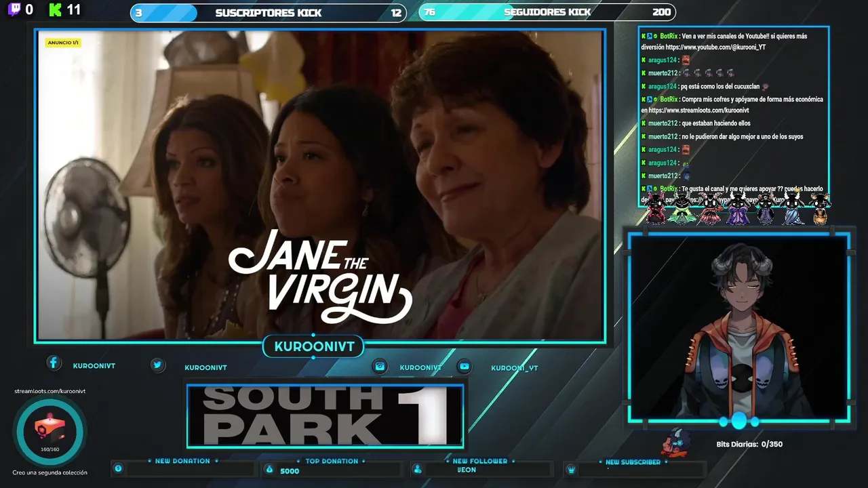Click blue moderator badge on BotRix 'Ven a ver' message
This screenshot has height=488, width=868.
click(x=650, y=36)
